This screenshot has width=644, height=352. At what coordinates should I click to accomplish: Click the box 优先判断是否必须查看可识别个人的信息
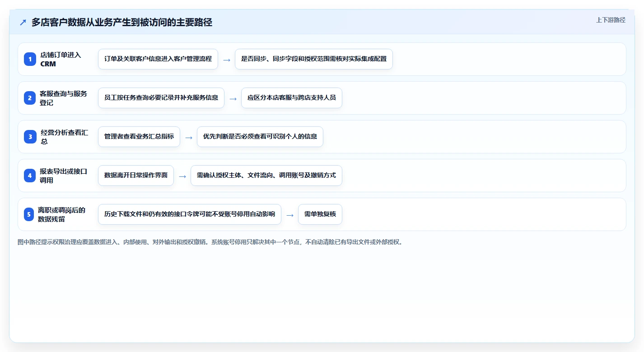(260, 137)
